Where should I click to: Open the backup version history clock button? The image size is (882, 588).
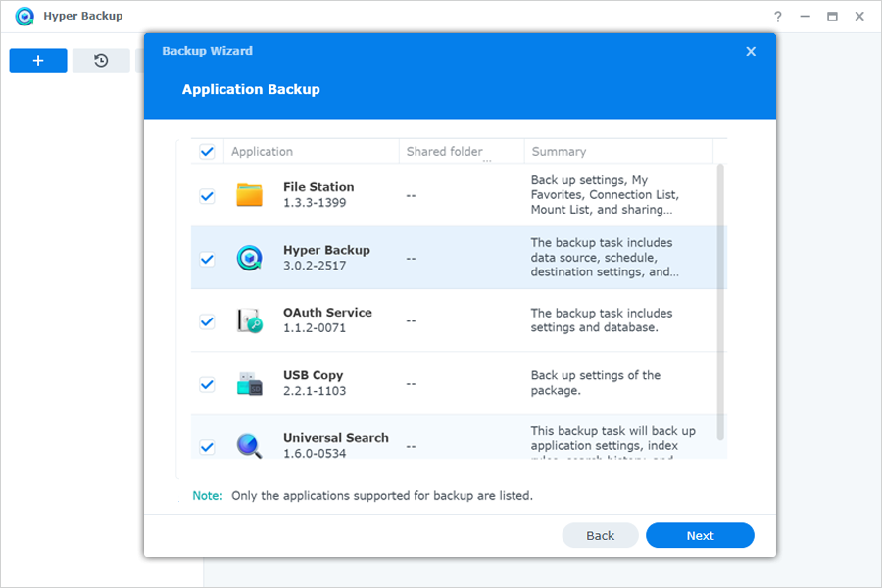(101, 60)
